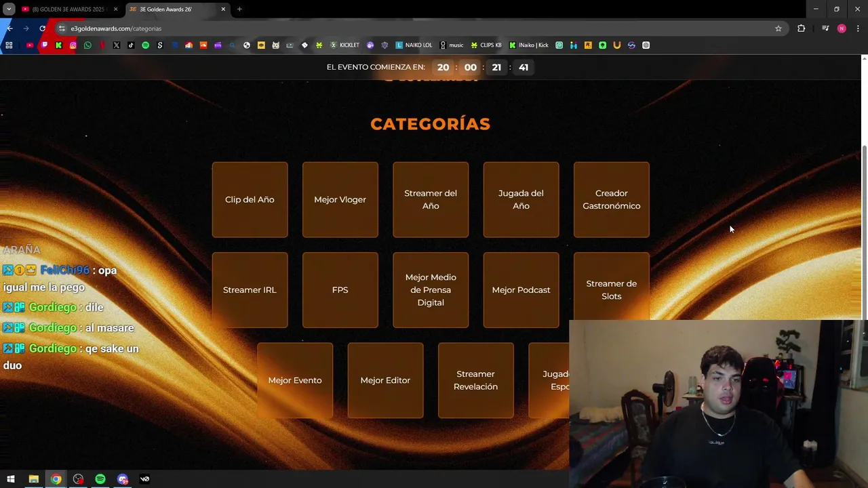
Task: Click FeliChi96 username in chat overlay
Action: tap(64, 270)
